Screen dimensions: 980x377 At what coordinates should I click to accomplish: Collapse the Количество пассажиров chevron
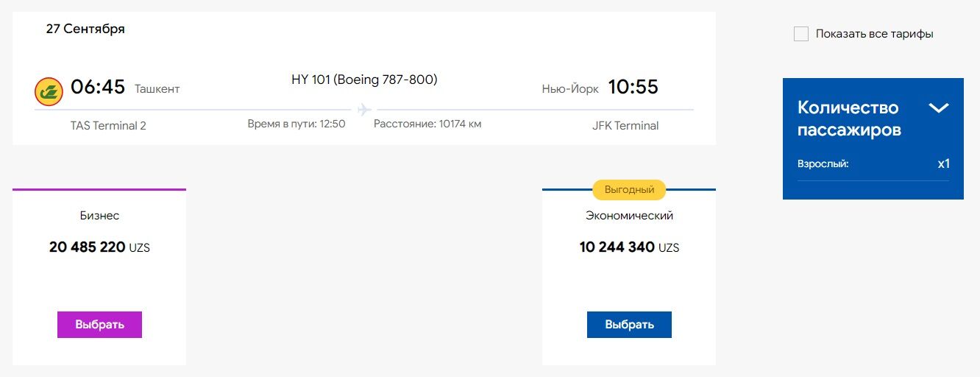coord(938,108)
